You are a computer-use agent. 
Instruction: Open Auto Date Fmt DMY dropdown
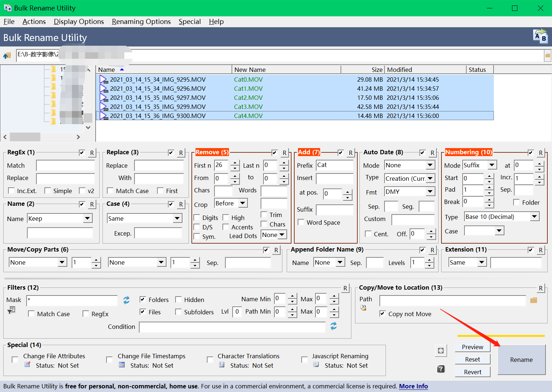click(x=430, y=192)
